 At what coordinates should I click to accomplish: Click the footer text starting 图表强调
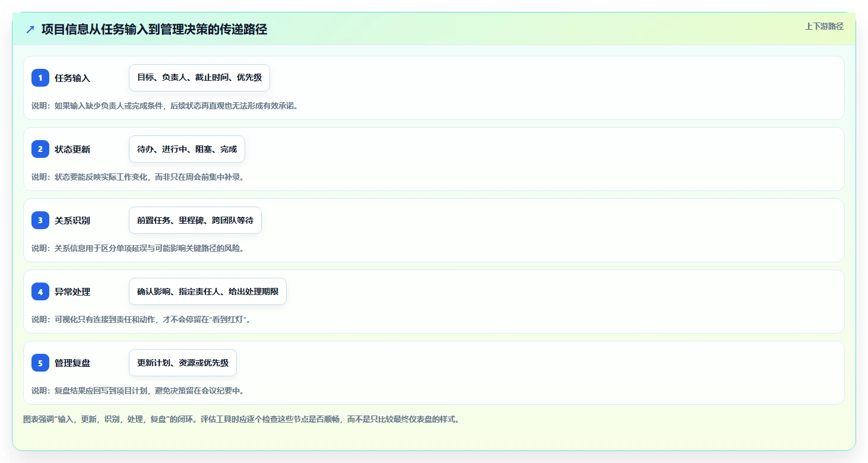(242, 419)
